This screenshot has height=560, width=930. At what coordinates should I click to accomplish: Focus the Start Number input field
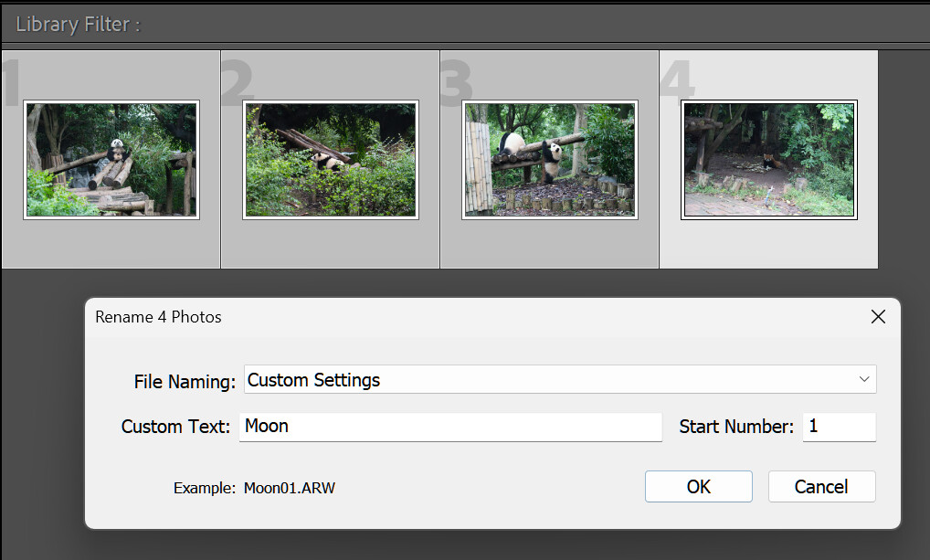click(x=839, y=427)
